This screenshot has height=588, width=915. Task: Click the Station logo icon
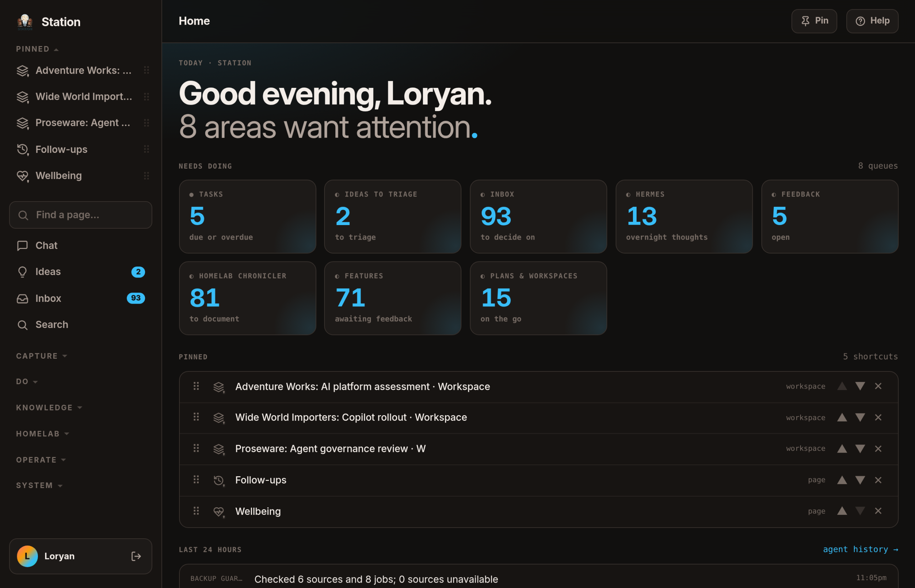25,22
